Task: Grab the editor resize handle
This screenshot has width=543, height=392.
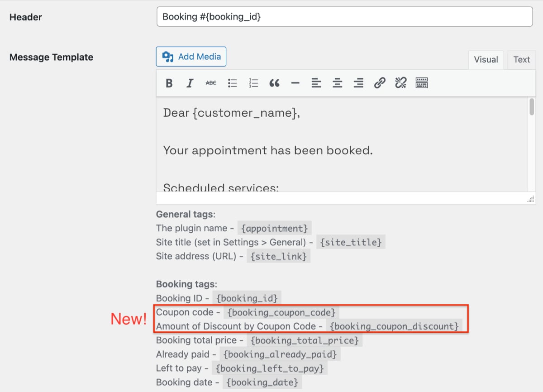Action: 531,199
